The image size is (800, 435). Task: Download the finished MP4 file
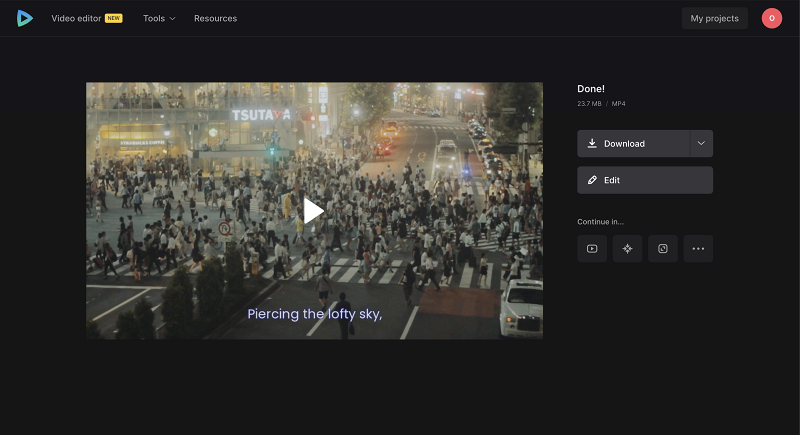coord(633,144)
